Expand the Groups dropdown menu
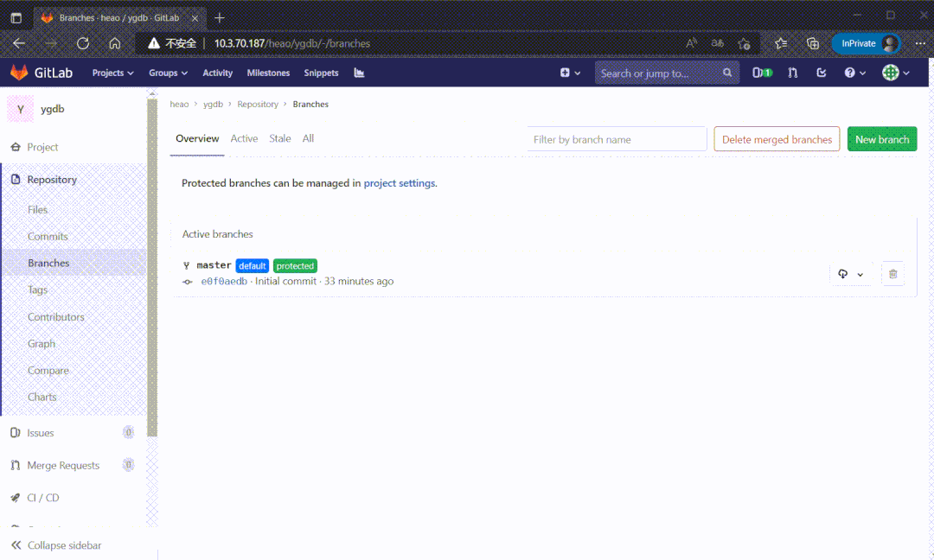934x560 pixels. click(168, 73)
